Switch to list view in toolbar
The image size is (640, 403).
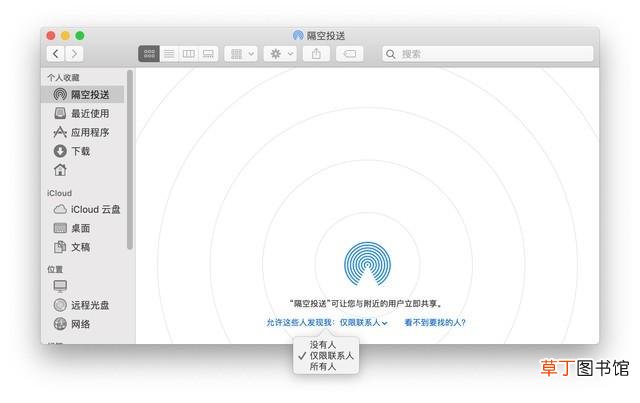[169, 54]
